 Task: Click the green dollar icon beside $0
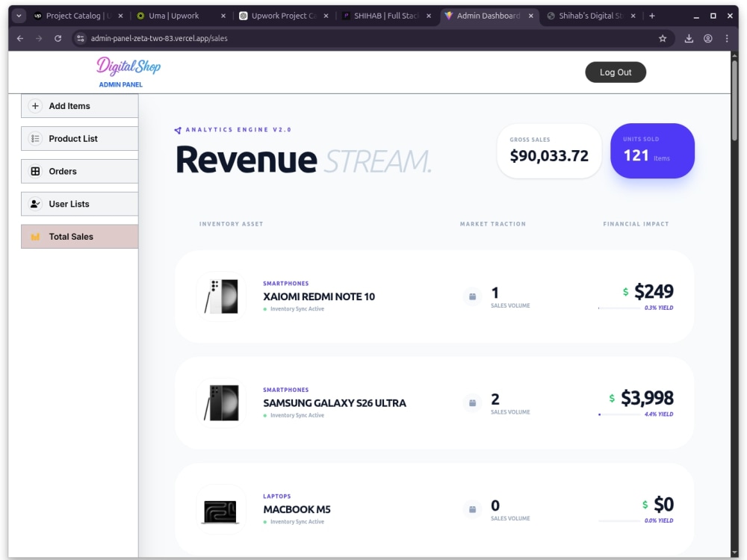coord(645,505)
